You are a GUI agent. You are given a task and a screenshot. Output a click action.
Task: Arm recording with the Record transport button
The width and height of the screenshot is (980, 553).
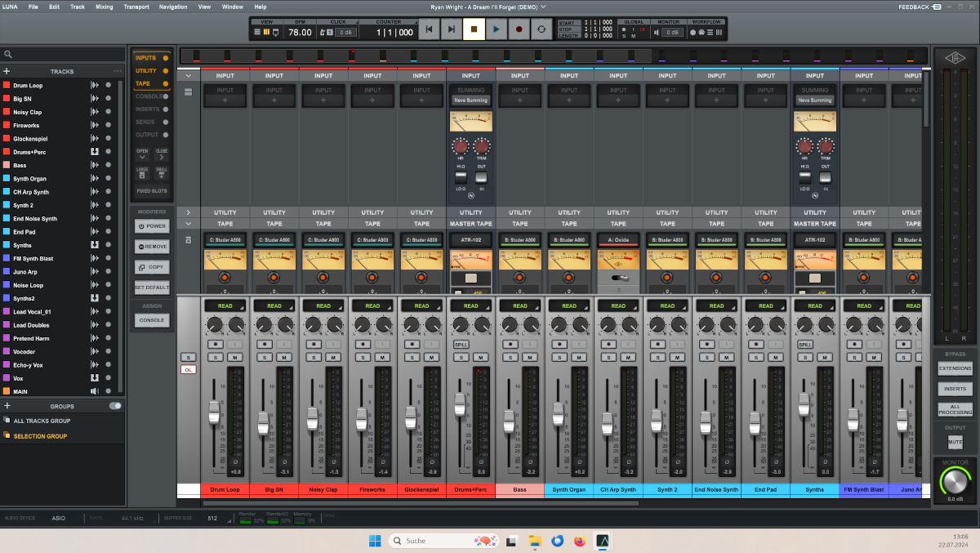[519, 30]
